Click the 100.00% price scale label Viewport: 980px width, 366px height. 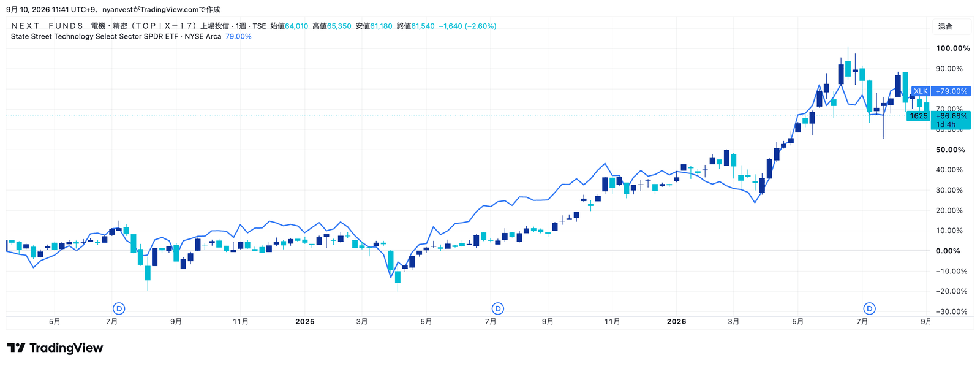pyautogui.click(x=952, y=48)
